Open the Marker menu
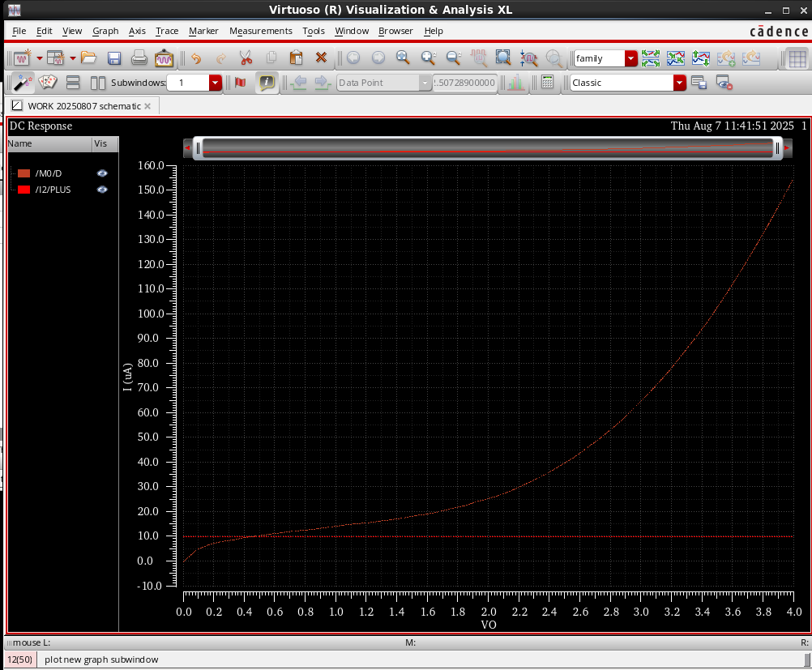 click(203, 31)
